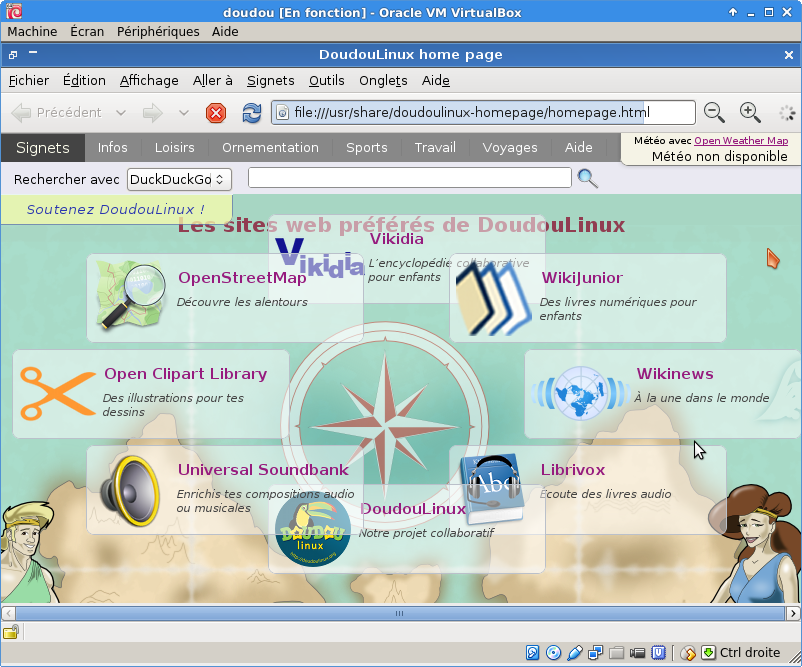802x667 pixels.
Task: Open the Onglets menu
Action: click(x=383, y=81)
